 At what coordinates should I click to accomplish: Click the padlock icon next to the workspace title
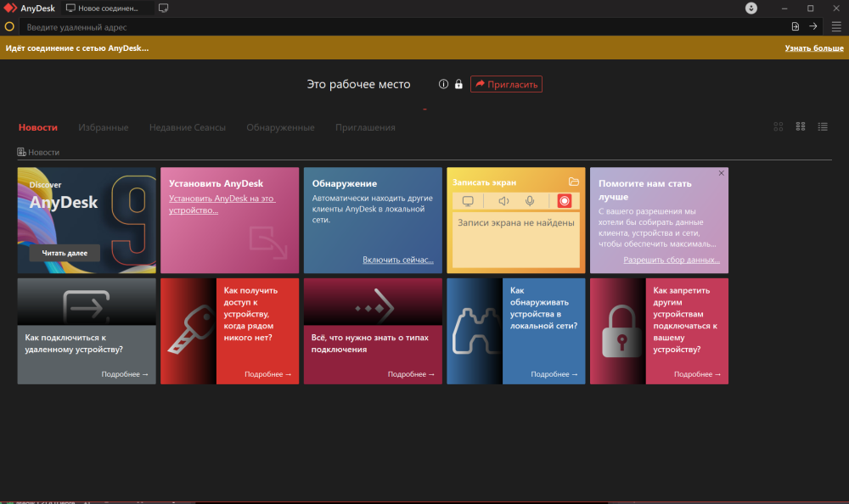(458, 84)
